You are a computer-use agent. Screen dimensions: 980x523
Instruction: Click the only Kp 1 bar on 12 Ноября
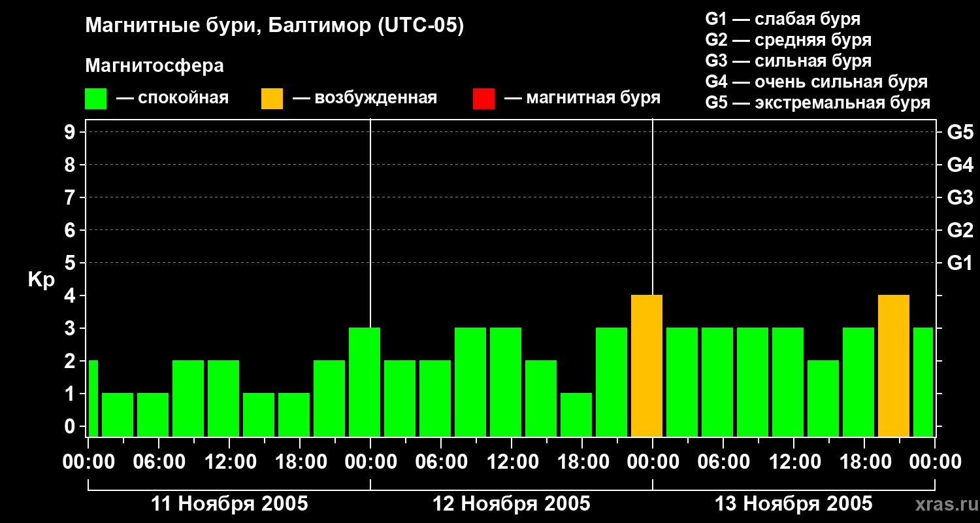pos(576,414)
